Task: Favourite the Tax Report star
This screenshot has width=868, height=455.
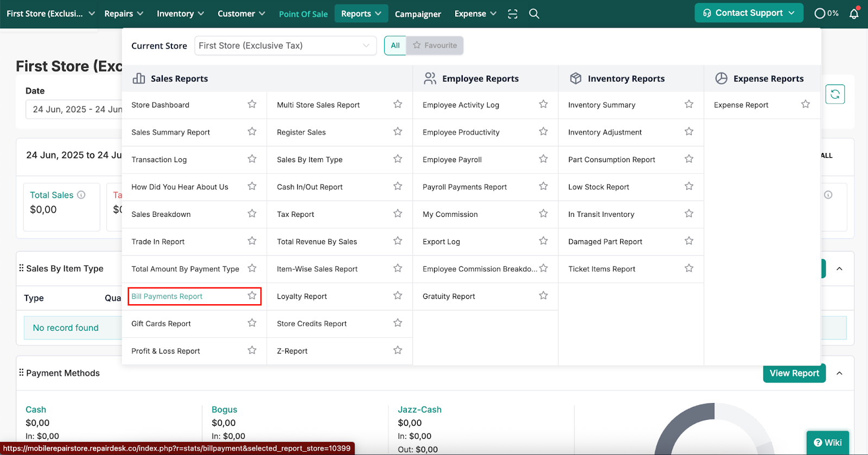Action: (398, 214)
